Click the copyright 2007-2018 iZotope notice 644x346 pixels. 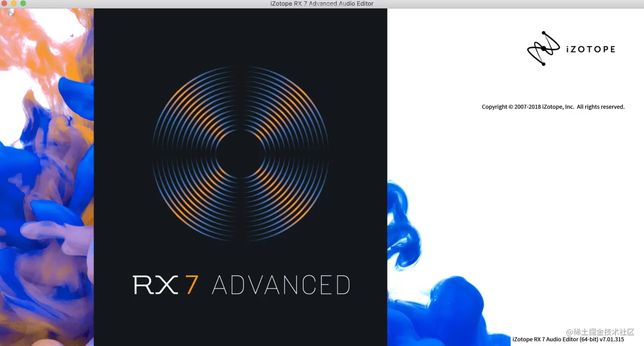(553, 107)
